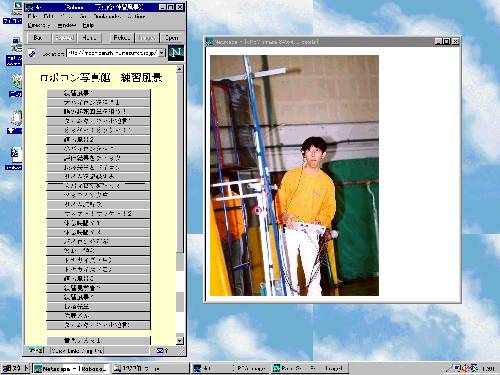
Task: Open the Bookmarks menu
Action: [x=107, y=16]
